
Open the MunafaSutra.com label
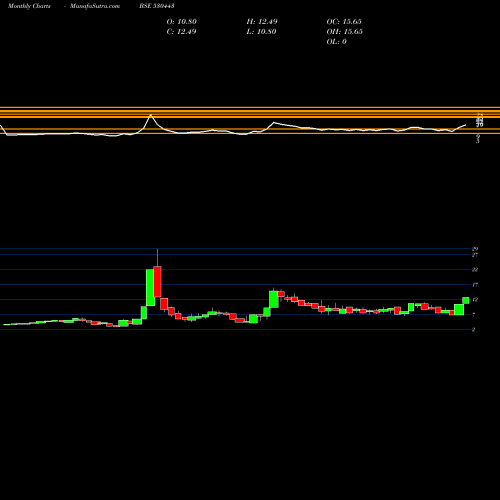tap(95, 6)
